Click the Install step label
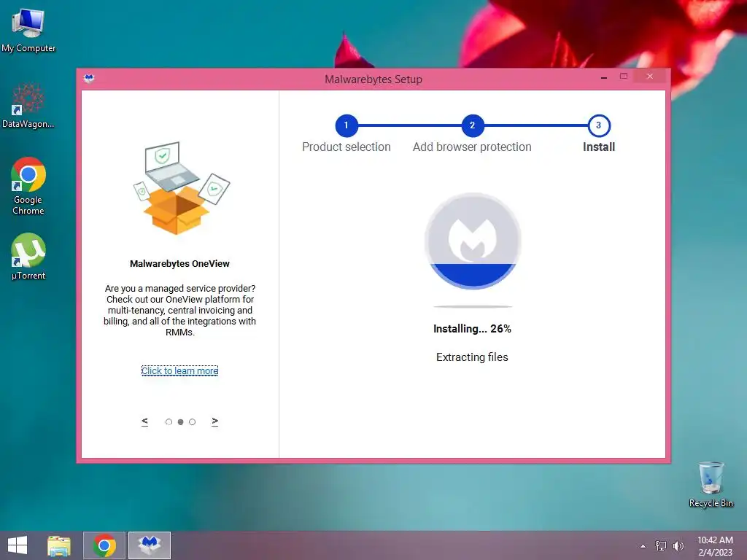The image size is (747, 560). 599,147
